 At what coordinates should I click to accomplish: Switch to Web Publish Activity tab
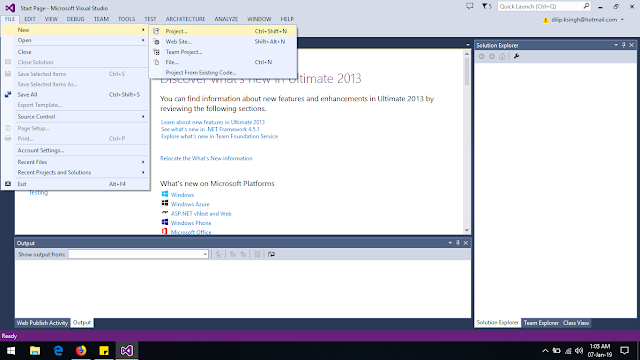pos(42,323)
